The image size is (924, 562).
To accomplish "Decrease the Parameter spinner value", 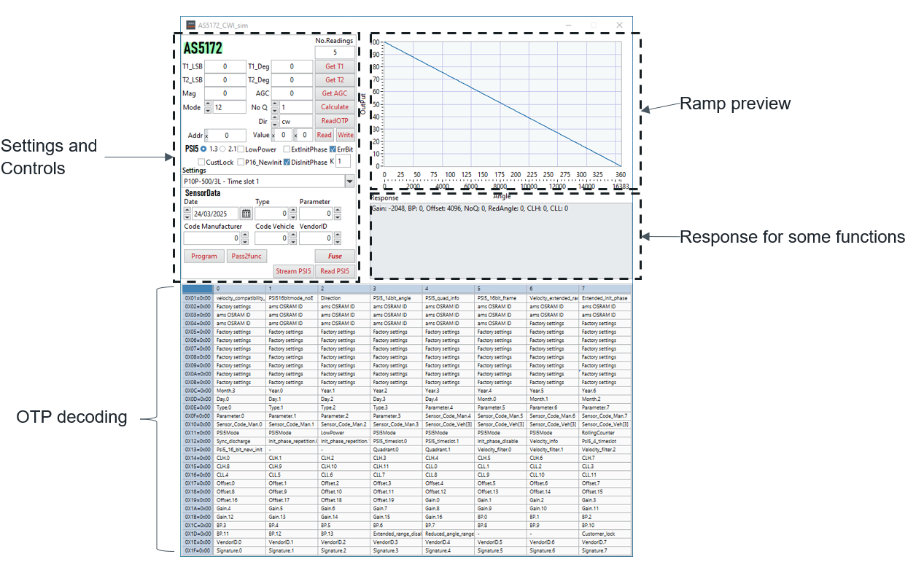I will (338, 217).
